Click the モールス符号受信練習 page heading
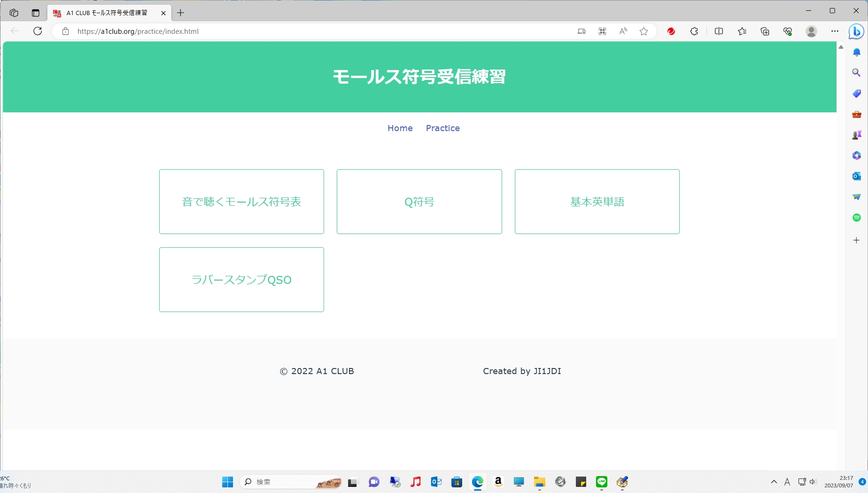This screenshot has height=493, width=868. pyautogui.click(x=419, y=77)
